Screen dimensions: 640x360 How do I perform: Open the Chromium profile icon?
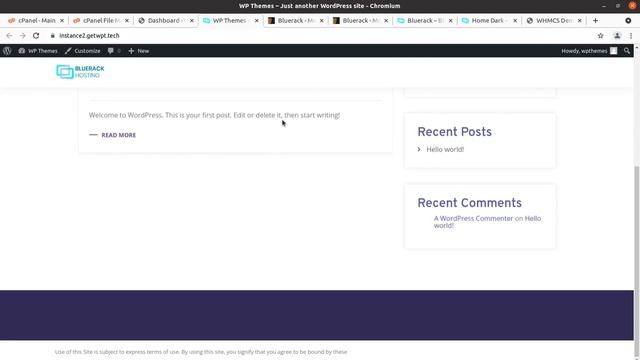(x=617, y=36)
